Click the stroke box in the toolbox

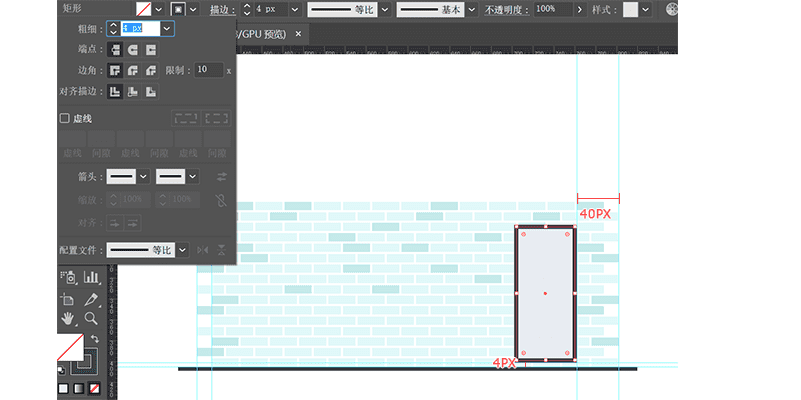[85, 361]
